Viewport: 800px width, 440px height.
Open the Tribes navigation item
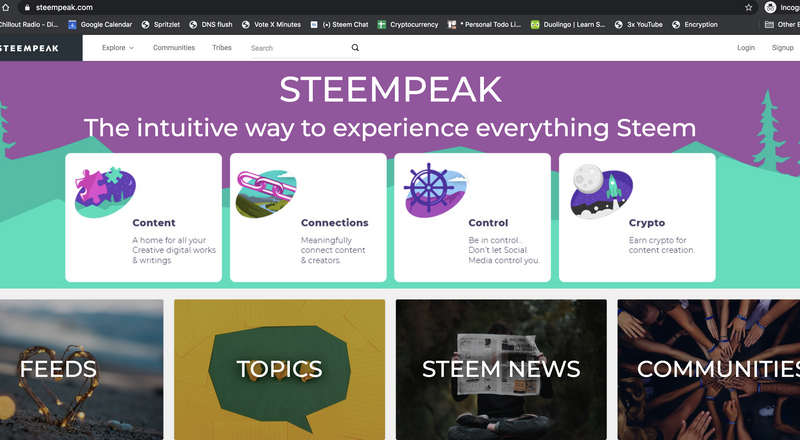tap(222, 47)
